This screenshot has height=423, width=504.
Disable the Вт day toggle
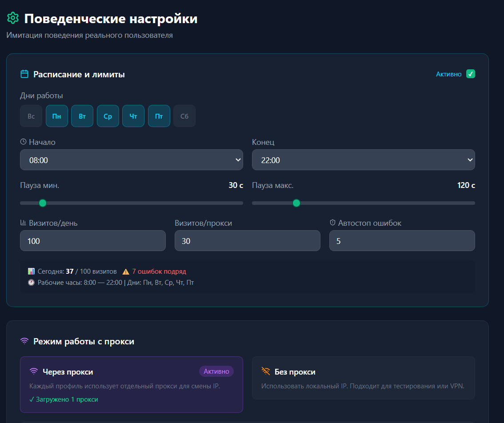(x=82, y=116)
